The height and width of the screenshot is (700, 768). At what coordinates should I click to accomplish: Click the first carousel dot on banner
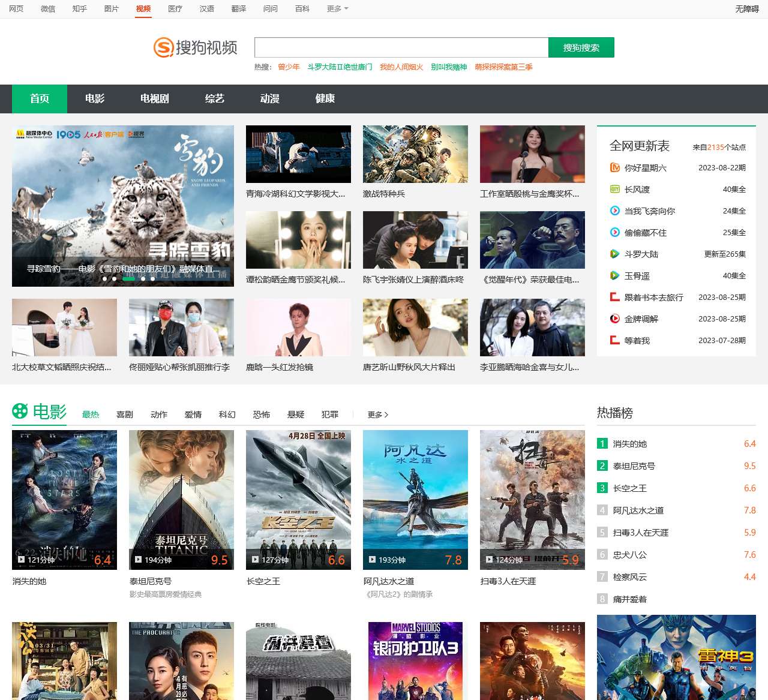pos(104,279)
